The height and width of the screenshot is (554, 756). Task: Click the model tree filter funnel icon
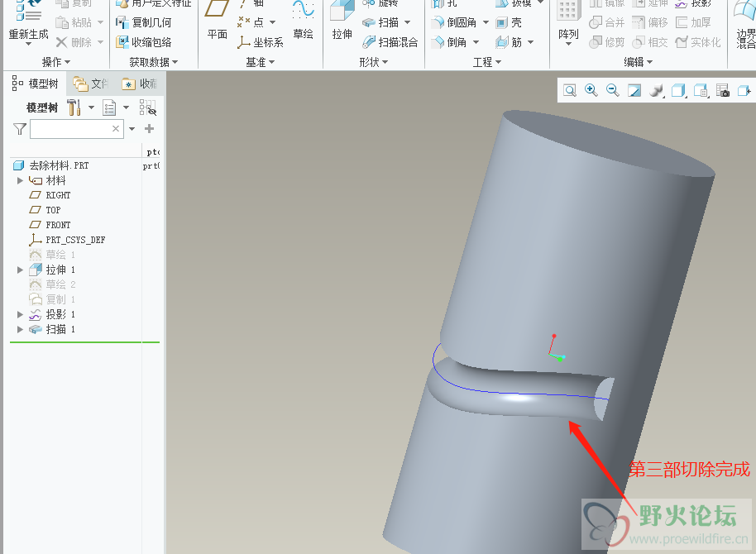point(19,129)
